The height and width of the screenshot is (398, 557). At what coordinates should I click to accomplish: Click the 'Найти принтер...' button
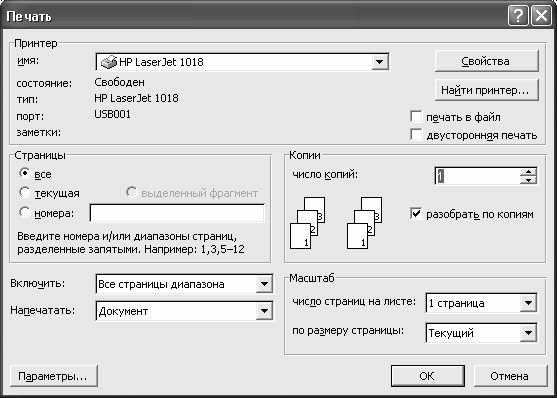tap(486, 90)
